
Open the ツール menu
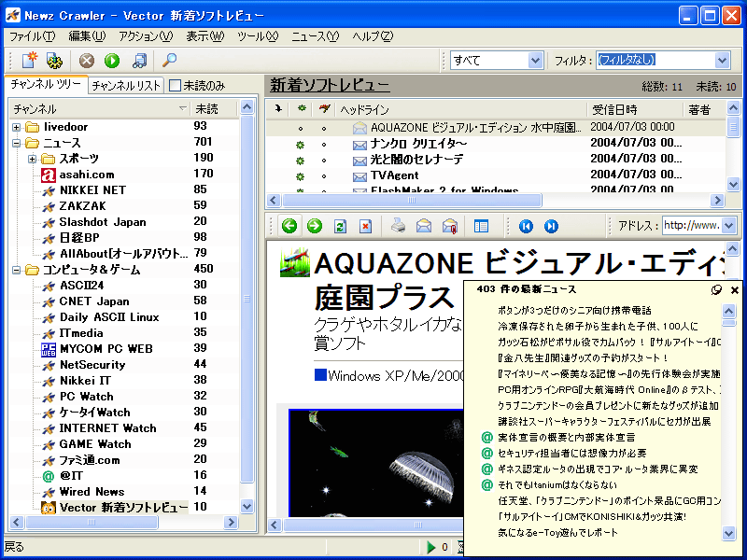258,36
